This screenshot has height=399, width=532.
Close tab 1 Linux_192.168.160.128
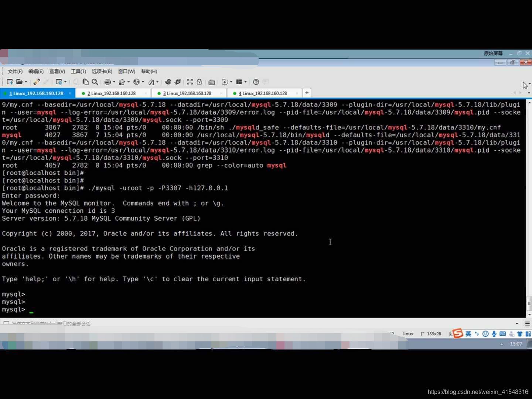[x=70, y=93]
